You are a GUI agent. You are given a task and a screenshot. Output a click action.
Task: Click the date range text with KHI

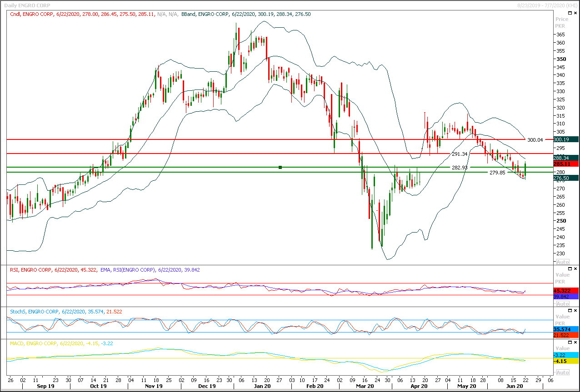click(547, 5)
